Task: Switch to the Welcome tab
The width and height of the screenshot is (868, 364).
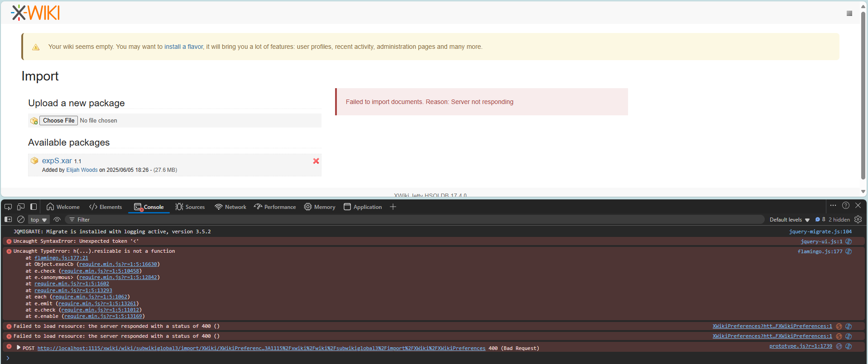Action: click(x=63, y=207)
